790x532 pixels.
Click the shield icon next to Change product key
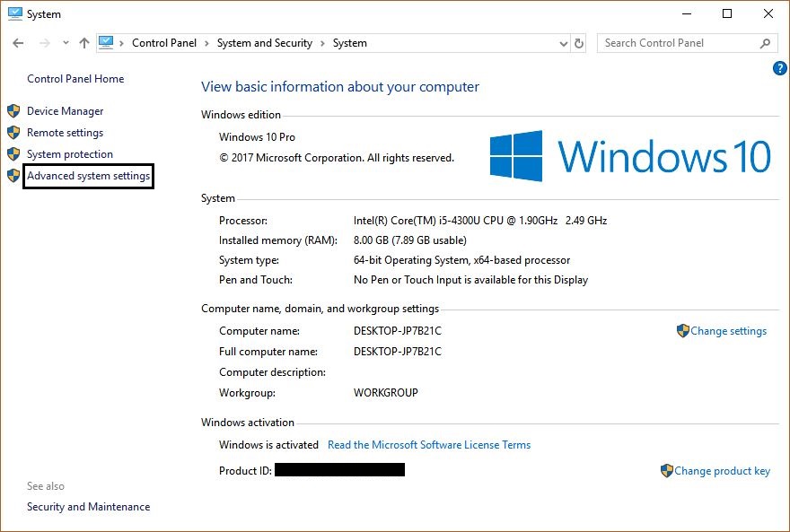click(x=666, y=471)
